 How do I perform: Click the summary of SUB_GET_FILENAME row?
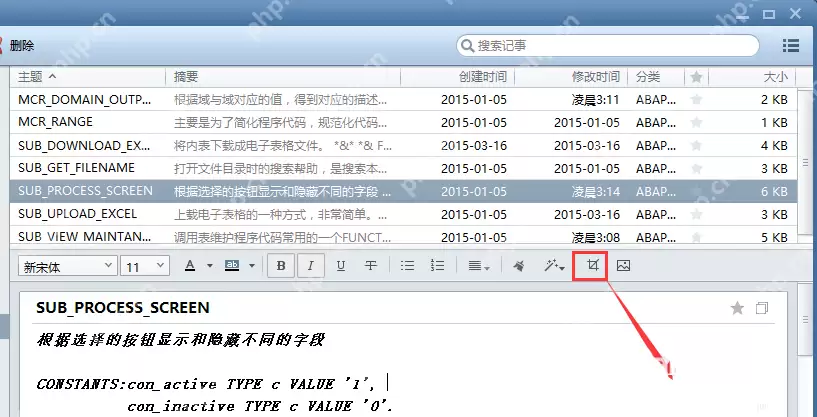tap(280, 168)
